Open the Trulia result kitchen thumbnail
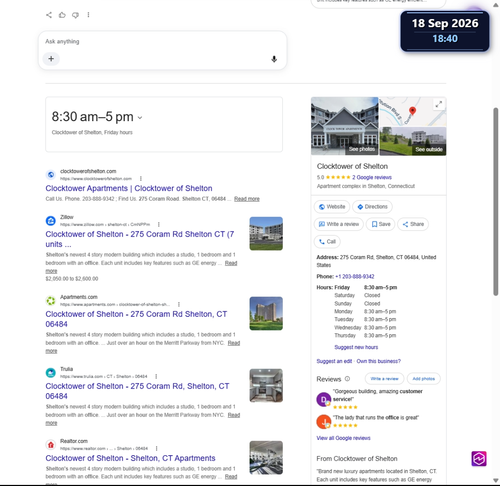This screenshot has height=486, width=500. click(x=266, y=385)
